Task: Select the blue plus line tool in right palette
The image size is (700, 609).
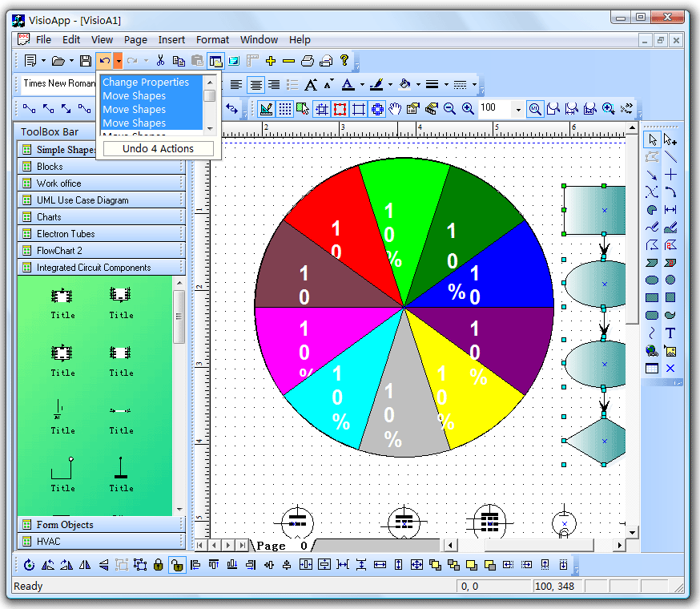Action: click(x=670, y=174)
